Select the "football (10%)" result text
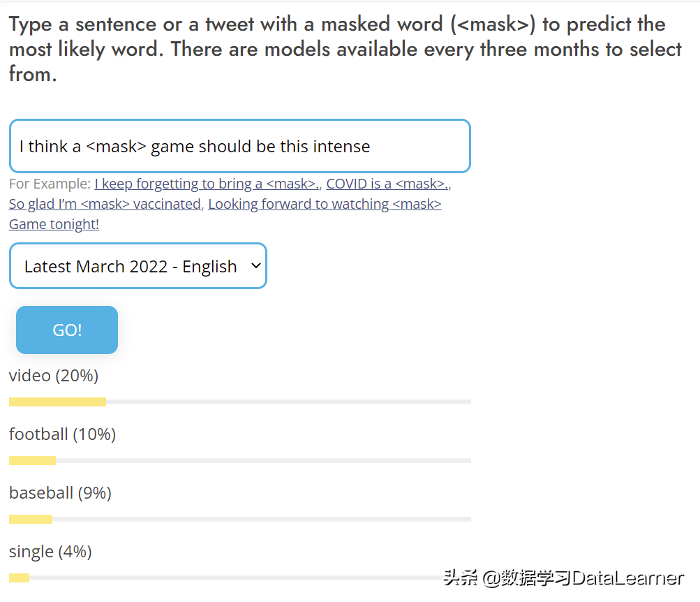Image resolution: width=700 pixels, height=602 pixels. pyautogui.click(x=61, y=434)
